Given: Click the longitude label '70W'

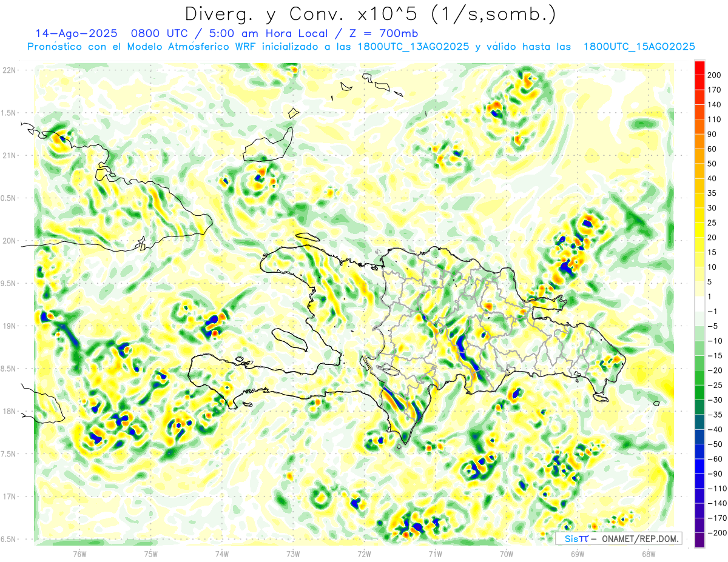Looking at the screenshot, I should pyautogui.click(x=507, y=554).
